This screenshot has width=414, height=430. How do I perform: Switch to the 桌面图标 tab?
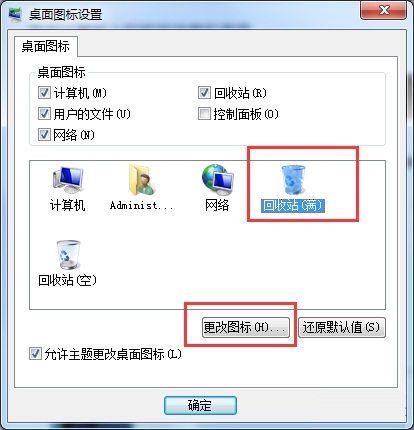46,46
